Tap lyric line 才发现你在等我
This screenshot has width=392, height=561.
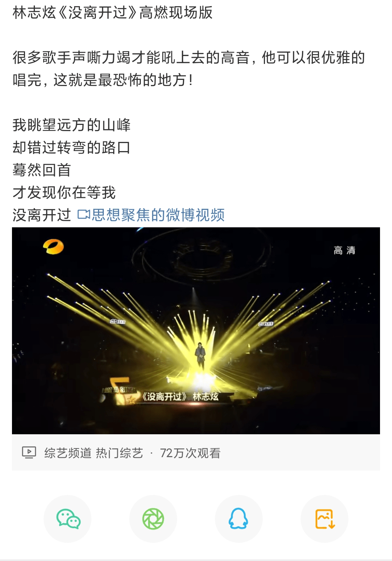tap(64, 192)
